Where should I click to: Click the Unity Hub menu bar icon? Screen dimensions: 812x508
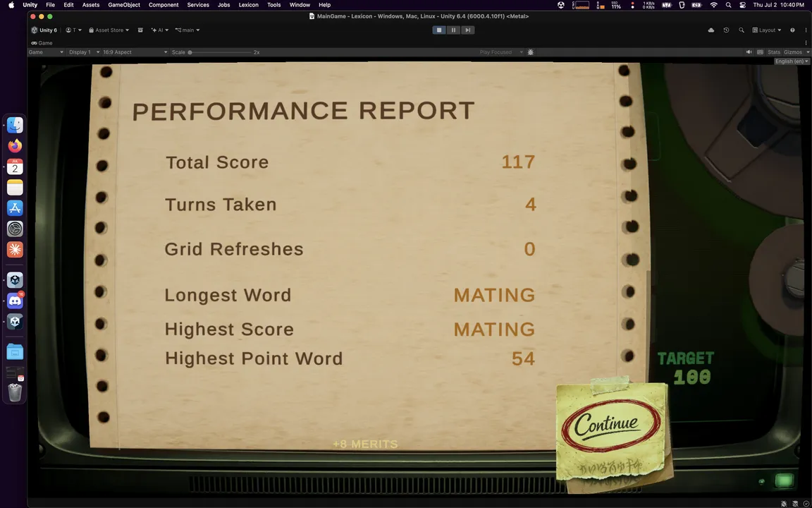(x=561, y=5)
